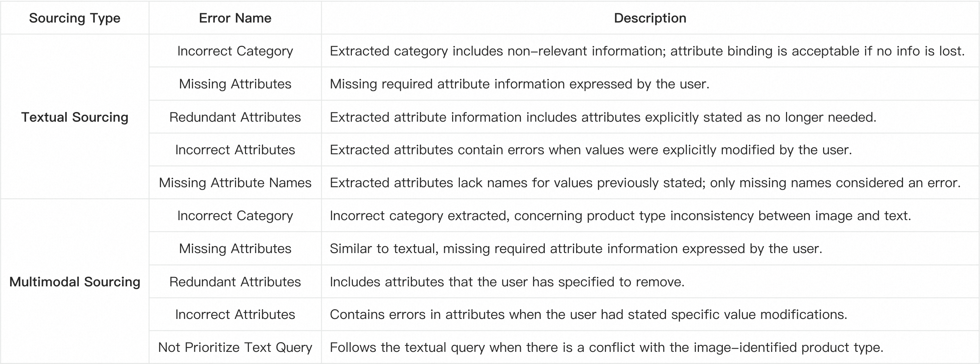Click the Error Name column header

tap(235, 18)
